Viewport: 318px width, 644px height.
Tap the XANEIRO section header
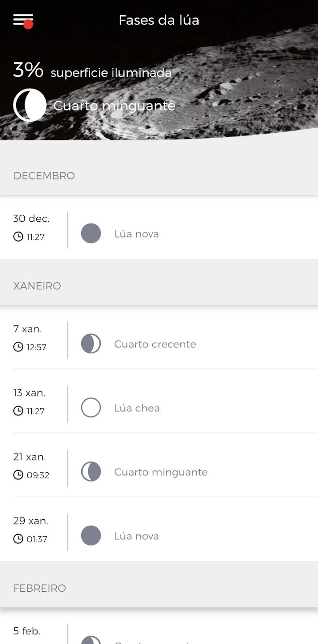[x=37, y=285]
